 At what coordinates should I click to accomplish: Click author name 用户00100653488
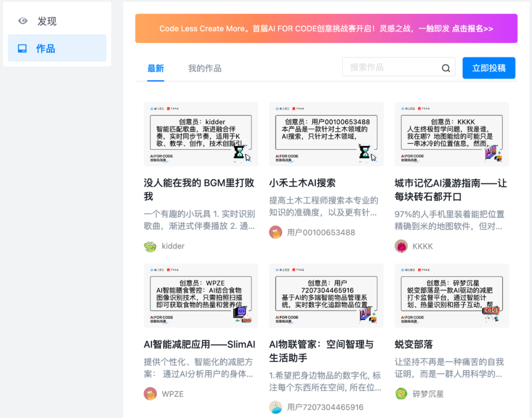[321, 233]
